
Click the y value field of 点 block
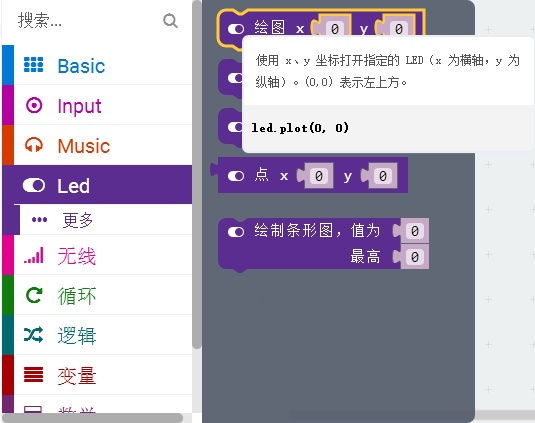(382, 176)
